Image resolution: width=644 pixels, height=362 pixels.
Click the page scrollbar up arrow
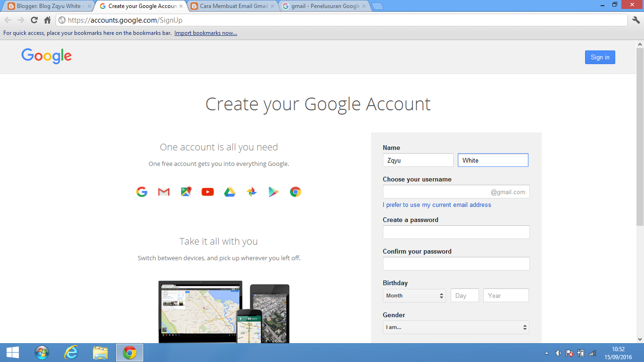pos(640,44)
